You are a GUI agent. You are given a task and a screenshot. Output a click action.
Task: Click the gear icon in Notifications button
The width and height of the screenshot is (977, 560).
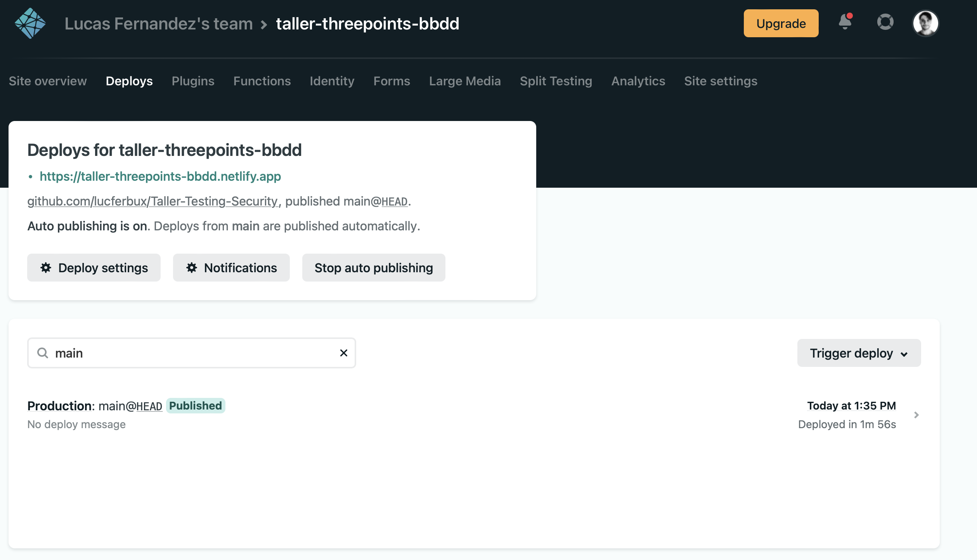tap(192, 268)
